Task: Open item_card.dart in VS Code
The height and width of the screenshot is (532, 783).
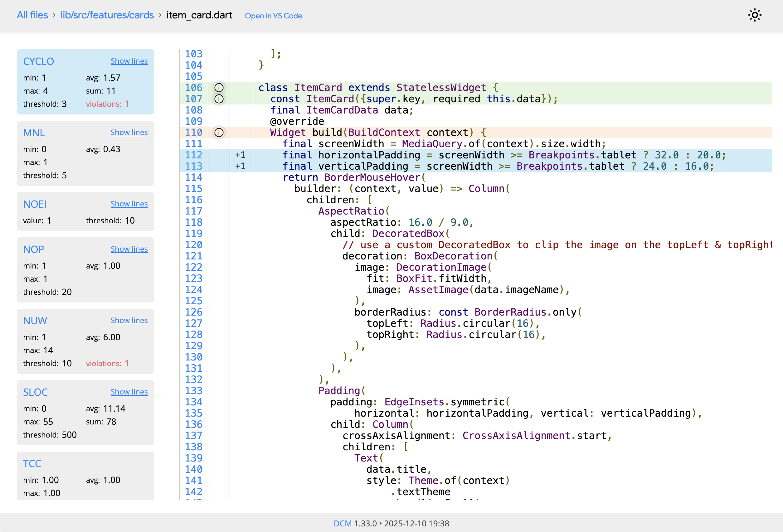Action: [x=273, y=16]
